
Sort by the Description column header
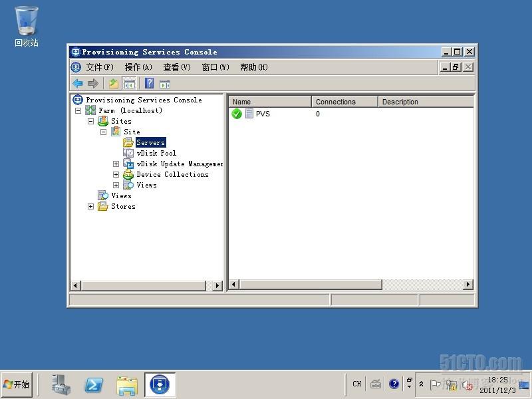pos(426,102)
